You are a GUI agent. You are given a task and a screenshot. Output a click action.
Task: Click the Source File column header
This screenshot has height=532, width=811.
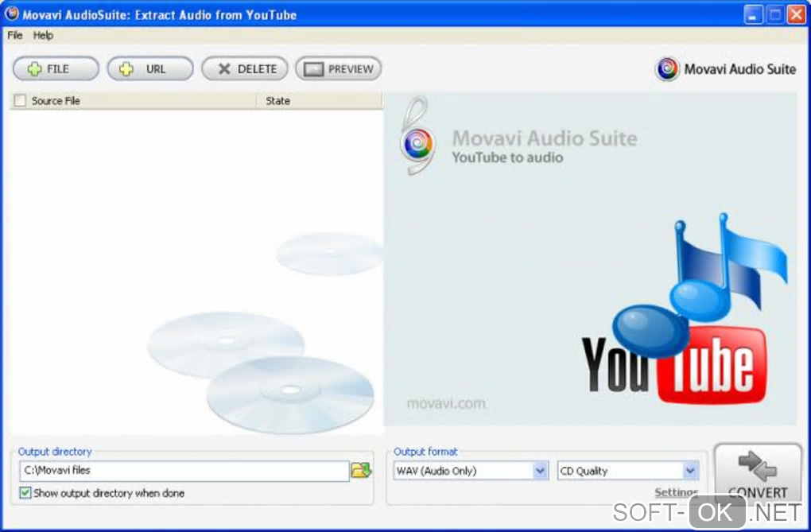click(x=134, y=100)
